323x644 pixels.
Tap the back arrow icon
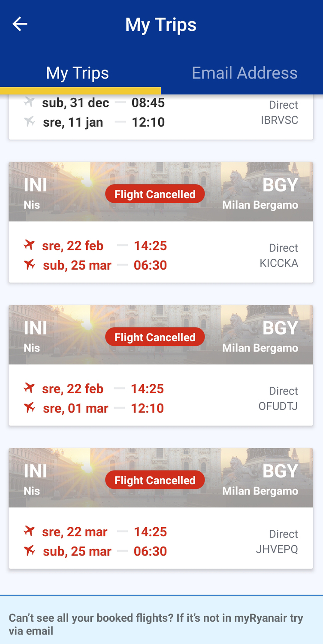20,24
